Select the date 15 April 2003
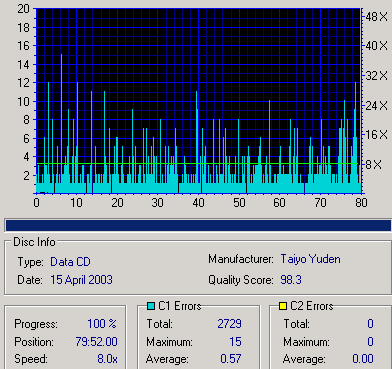 tap(81, 280)
